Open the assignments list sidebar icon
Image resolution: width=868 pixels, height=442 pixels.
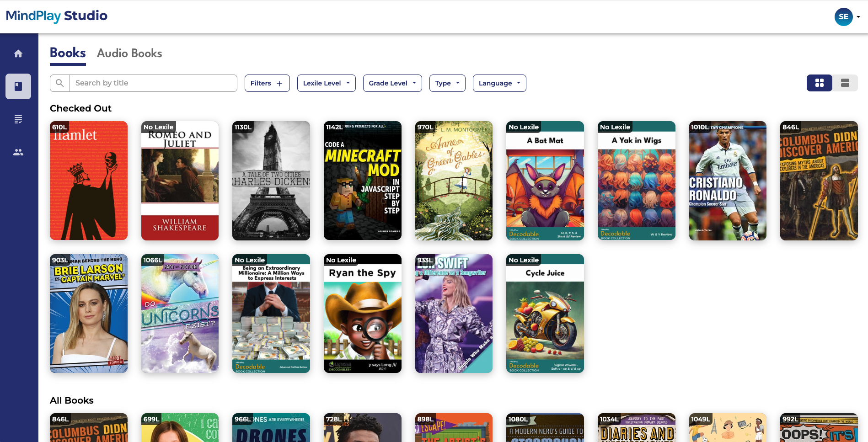coord(18,119)
